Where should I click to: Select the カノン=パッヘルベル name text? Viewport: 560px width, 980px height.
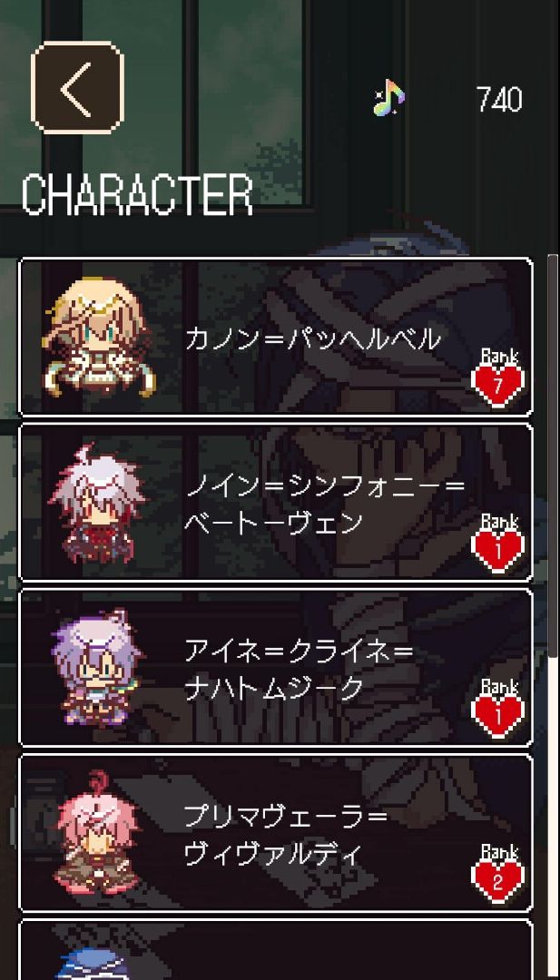(312, 339)
